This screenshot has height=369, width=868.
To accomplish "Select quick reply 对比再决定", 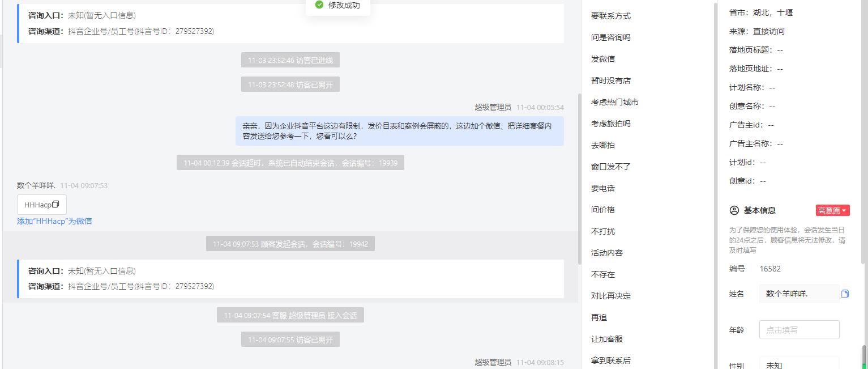I will (x=610, y=296).
